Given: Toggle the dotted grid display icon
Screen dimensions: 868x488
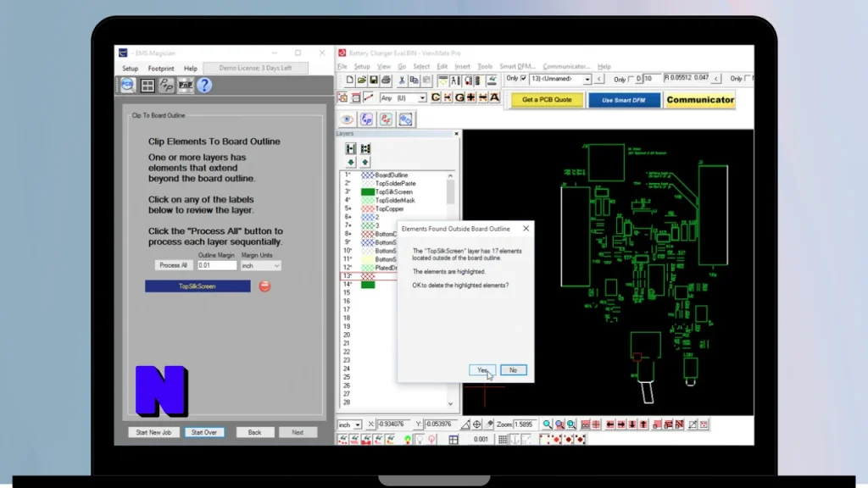Looking at the screenshot, I should tap(503, 440).
